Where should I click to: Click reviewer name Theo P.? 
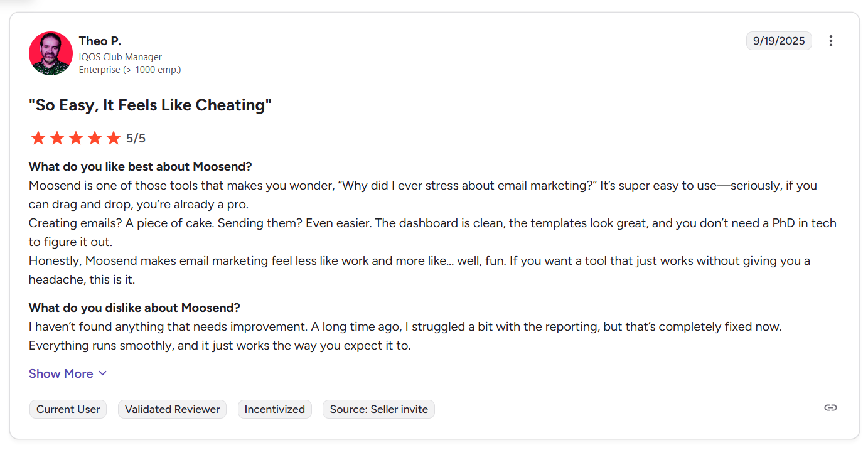coord(100,41)
